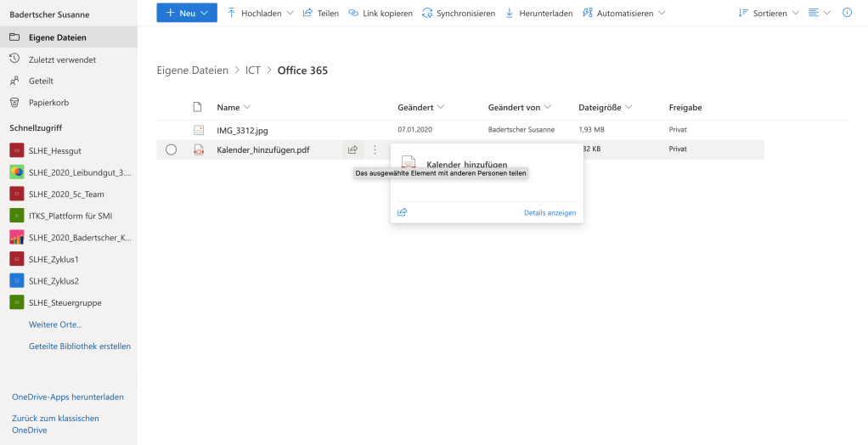Open the Sortieren sort dropdown
The height and width of the screenshot is (445, 868).
[769, 14]
